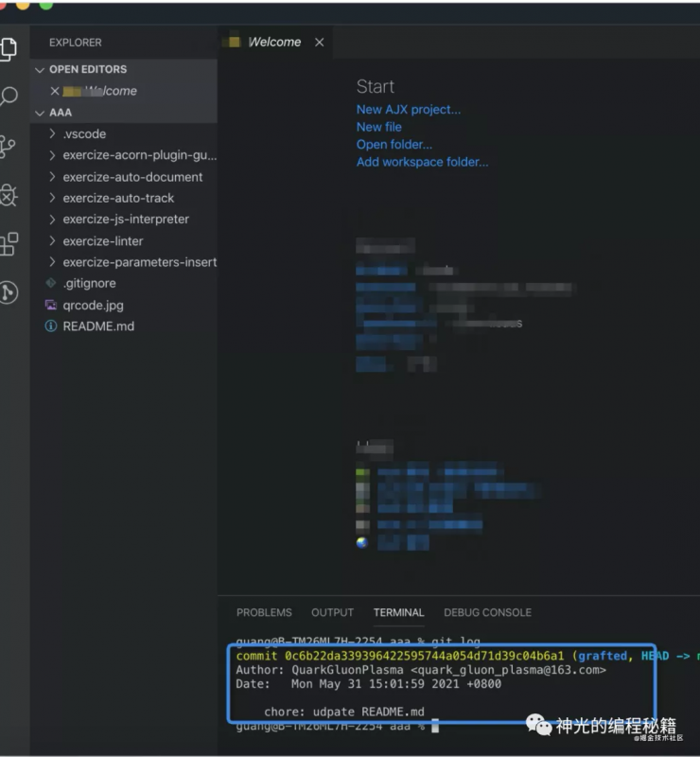Close the Welcome editor tab
Screen dimensions: 700x757
tap(319, 43)
